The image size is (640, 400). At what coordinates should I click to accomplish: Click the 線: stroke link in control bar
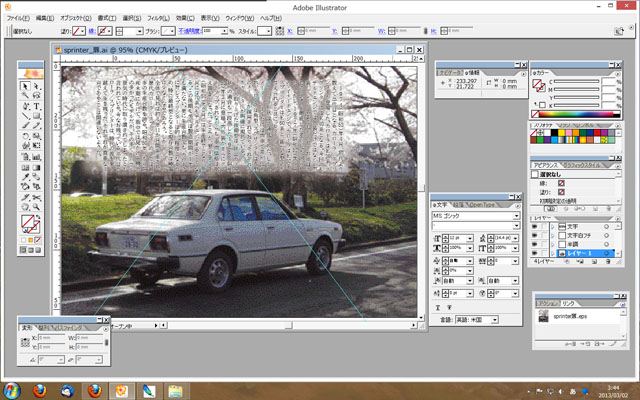click(x=92, y=31)
